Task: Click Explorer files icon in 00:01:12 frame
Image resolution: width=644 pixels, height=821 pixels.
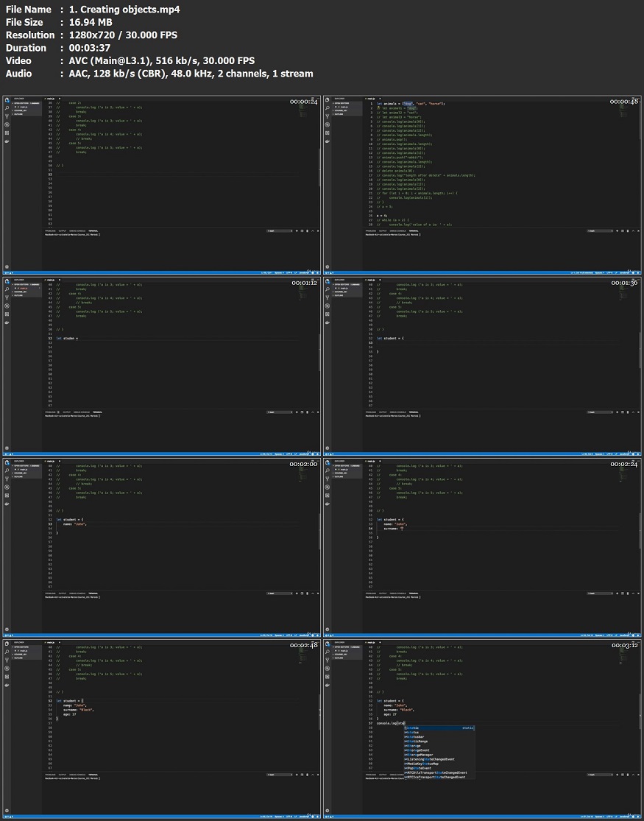Action: click(x=7, y=281)
